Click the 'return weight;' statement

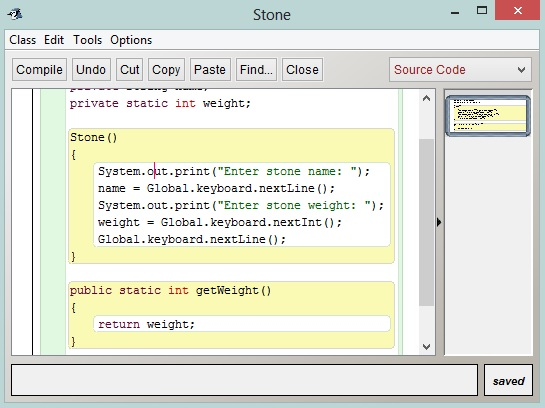146,325
